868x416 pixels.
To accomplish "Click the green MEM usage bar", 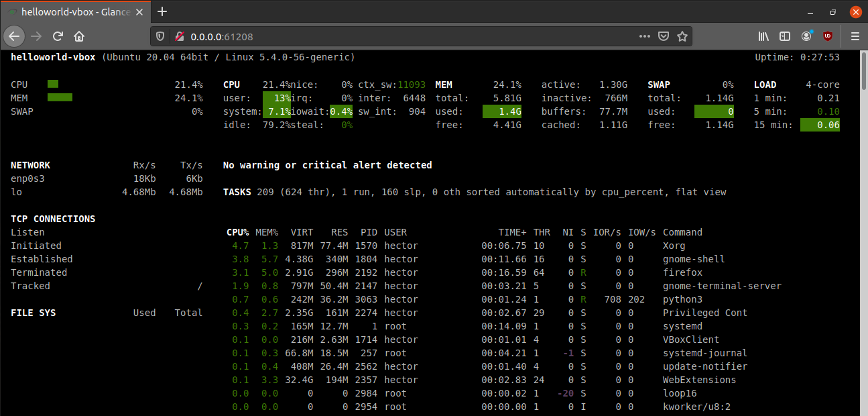I will click(x=60, y=98).
